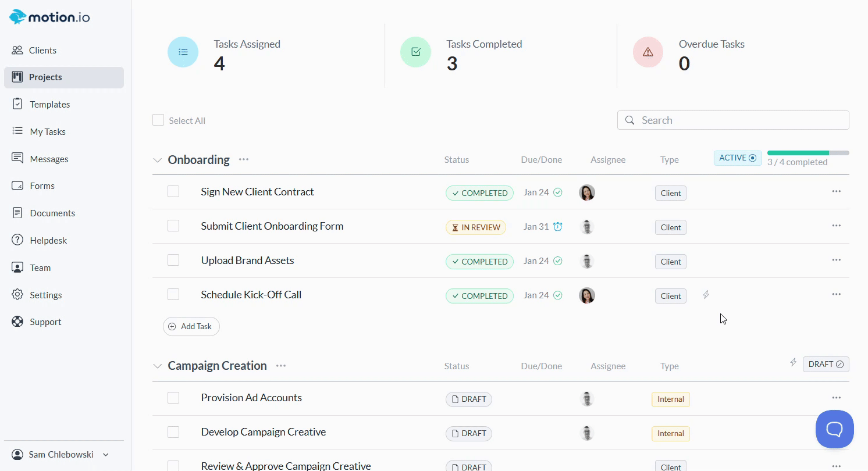Click the Add Task button
Screen dimensions: 868x471
[191, 326]
